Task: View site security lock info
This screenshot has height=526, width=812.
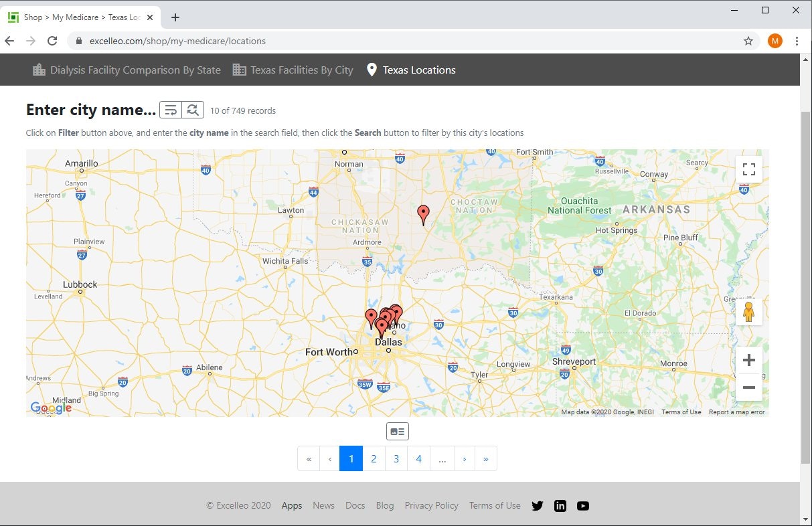Action: pos(79,41)
